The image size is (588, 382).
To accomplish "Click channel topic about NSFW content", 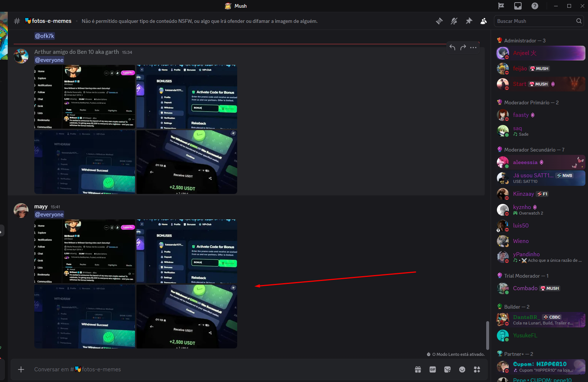I will point(200,21).
